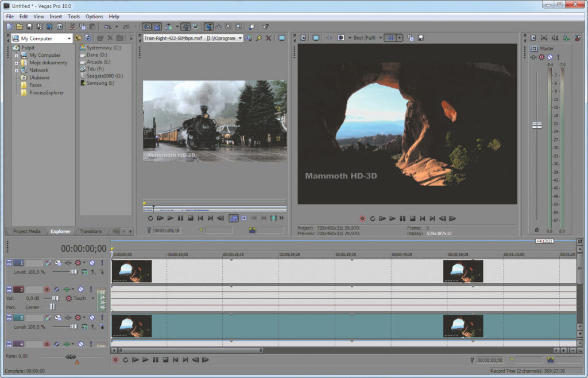
Task: Toggle mute on video track 3
Action: point(92,317)
